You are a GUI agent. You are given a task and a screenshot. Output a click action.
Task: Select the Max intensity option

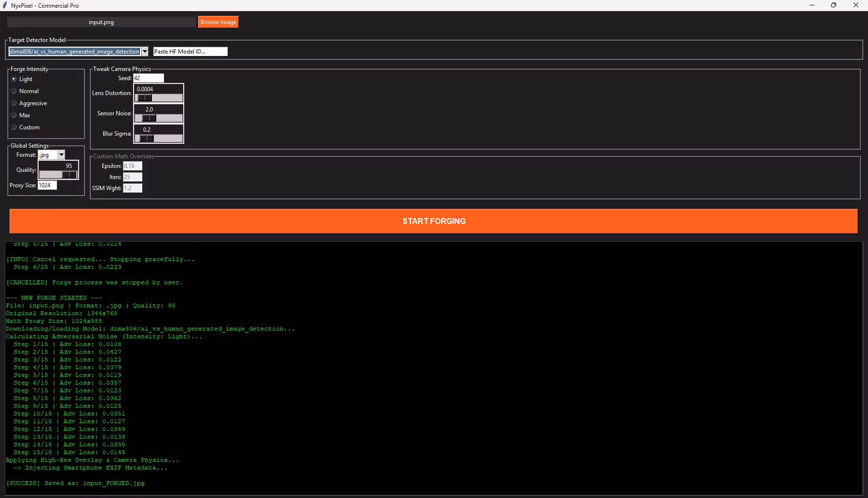point(21,115)
